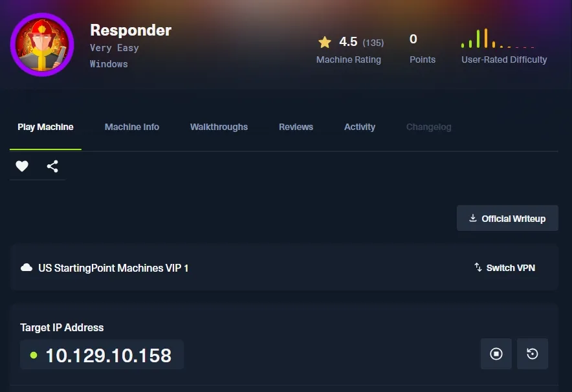Screen dimensions: 572x392
Task: Click the Switch VPN button
Action: click(505, 268)
